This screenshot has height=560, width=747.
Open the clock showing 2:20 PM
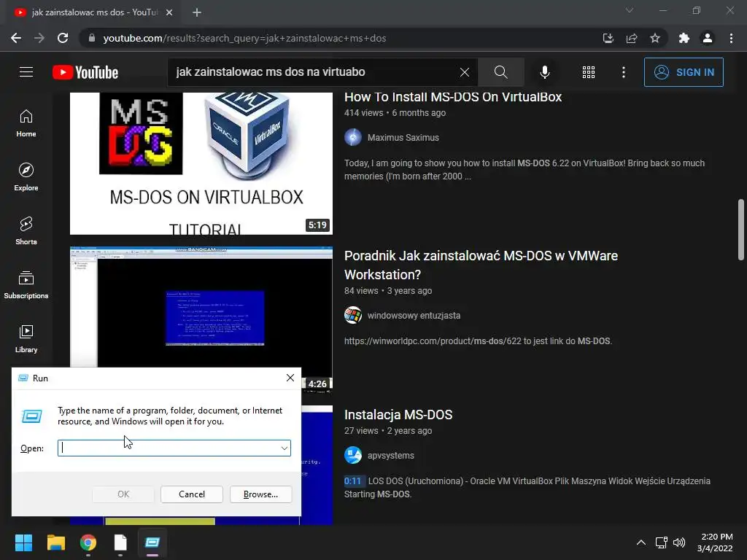(715, 542)
